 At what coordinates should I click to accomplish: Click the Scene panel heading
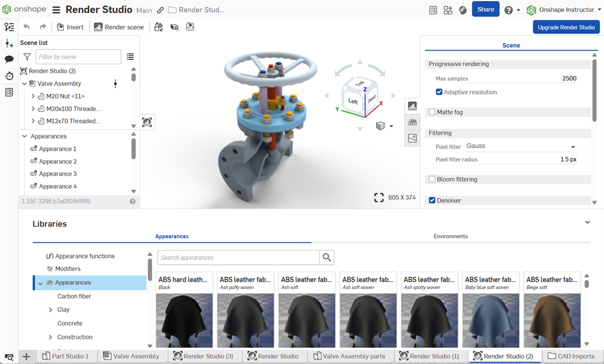[511, 46]
